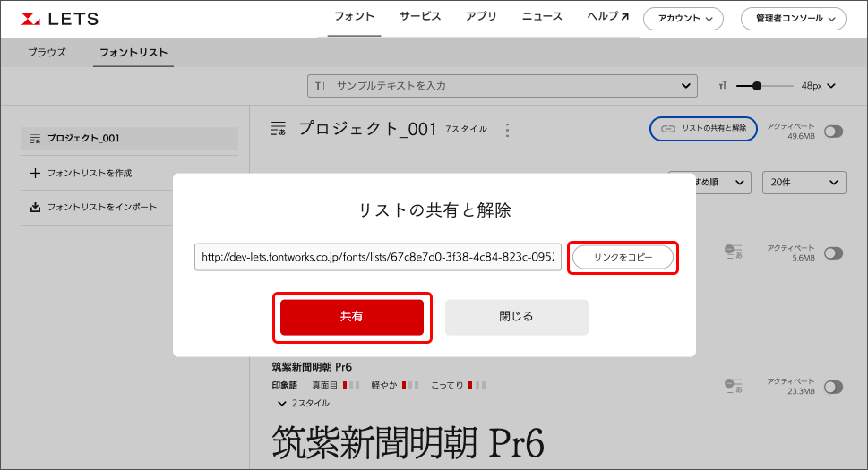Click the font size icon beside slider
Screen dimensions: 868x470
pyautogui.click(x=722, y=86)
